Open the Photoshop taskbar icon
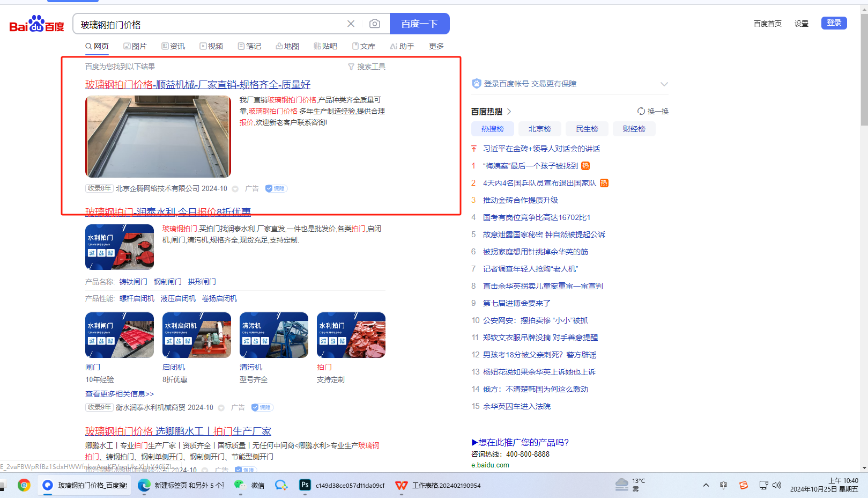The height and width of the screenshot is (498, 868). (x=305, y=485)
